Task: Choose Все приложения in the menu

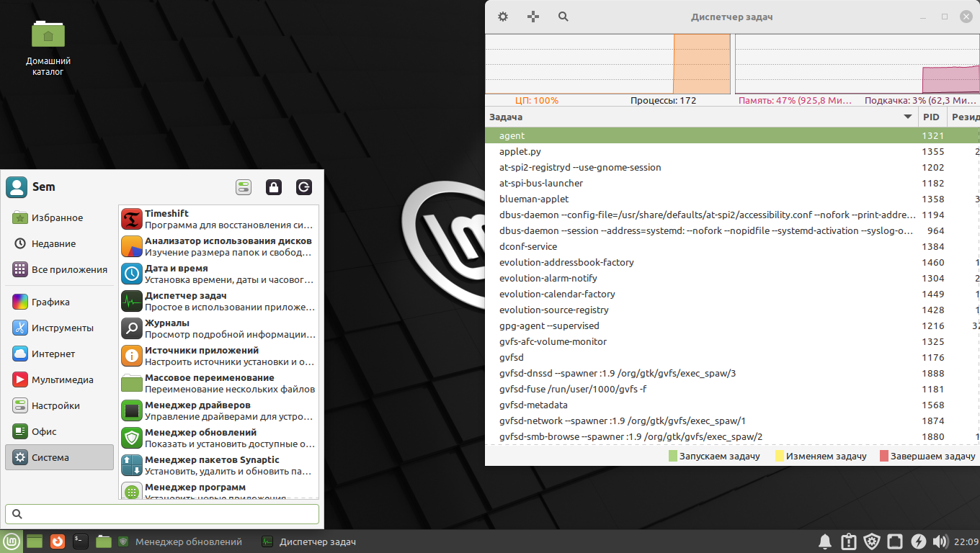Action: pos(61,270)
